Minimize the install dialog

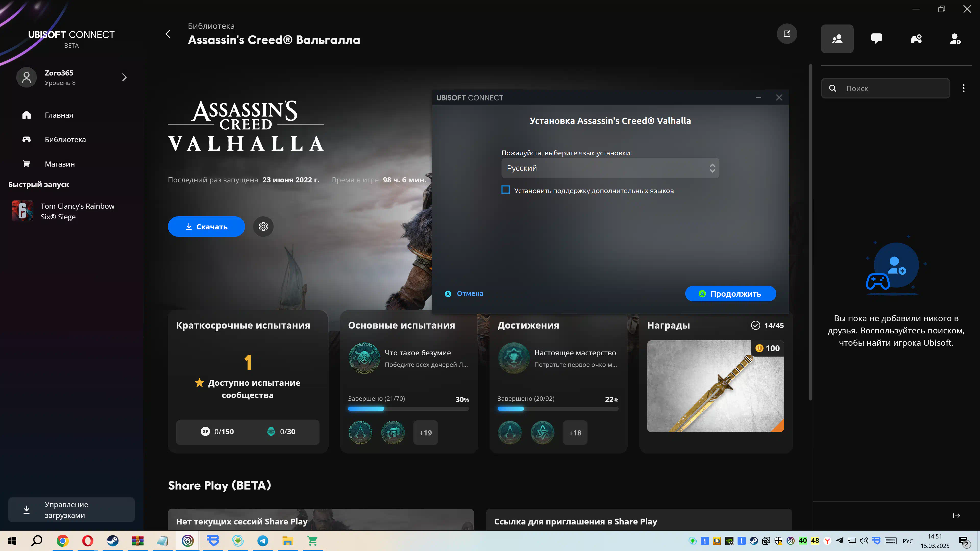coord(758,98)
